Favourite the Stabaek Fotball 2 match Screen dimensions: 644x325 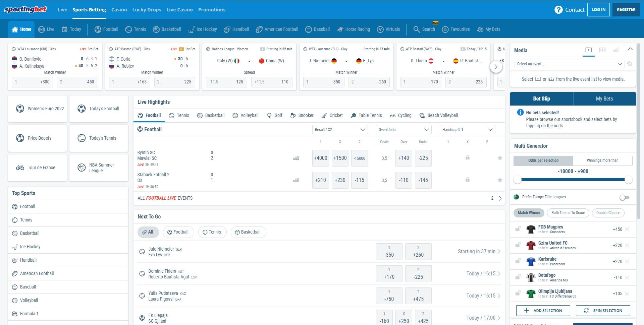pyautogui.click(x=500, y=180)
